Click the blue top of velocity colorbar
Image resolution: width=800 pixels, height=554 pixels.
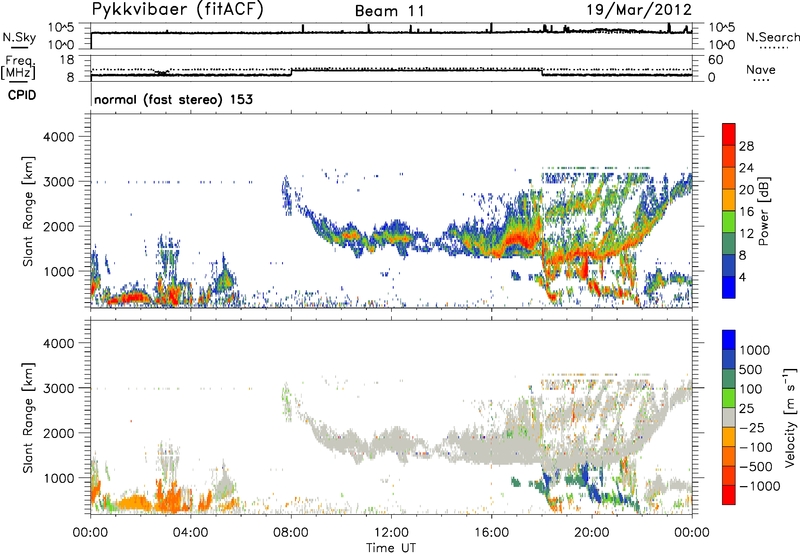coord(729,340)
